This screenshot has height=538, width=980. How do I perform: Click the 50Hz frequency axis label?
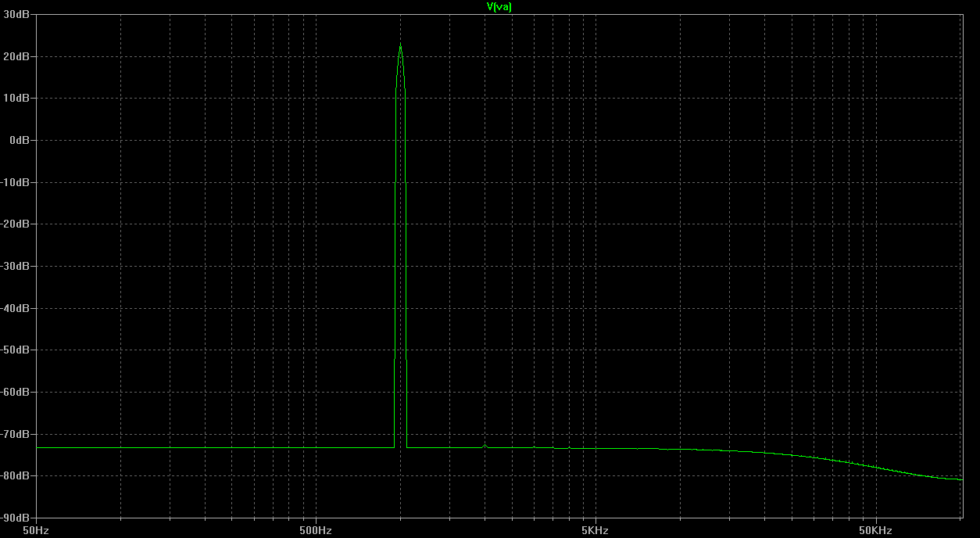pos(36,530)
